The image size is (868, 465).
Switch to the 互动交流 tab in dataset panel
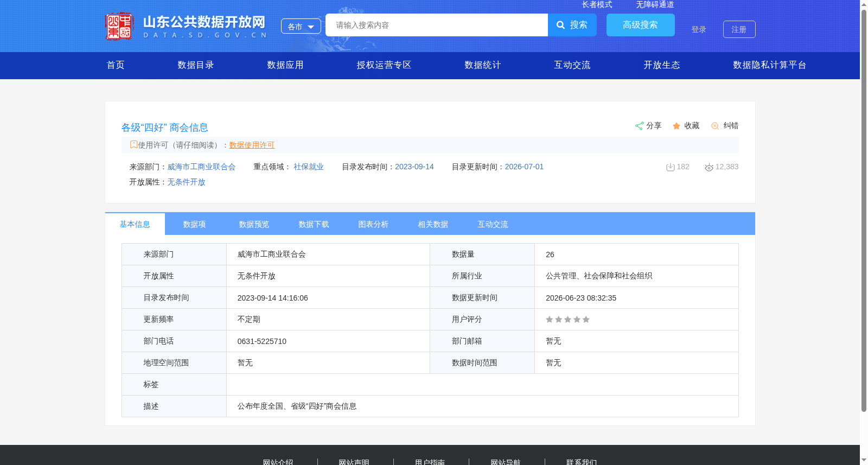(493, 224)
